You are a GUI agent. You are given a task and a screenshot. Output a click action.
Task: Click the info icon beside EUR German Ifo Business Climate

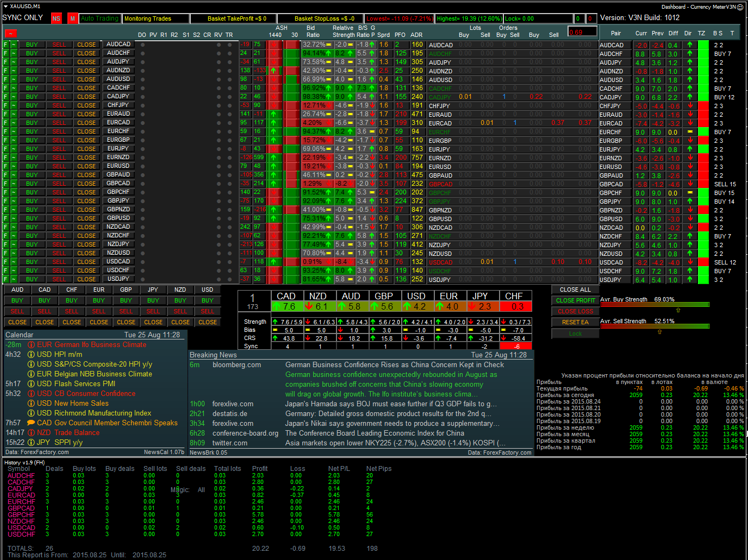pos(31,345)
